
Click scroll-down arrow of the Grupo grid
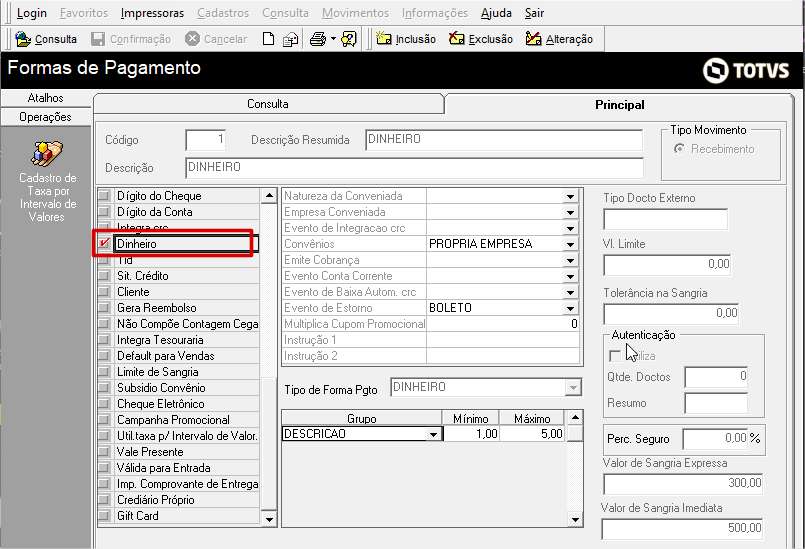(576, 519)
